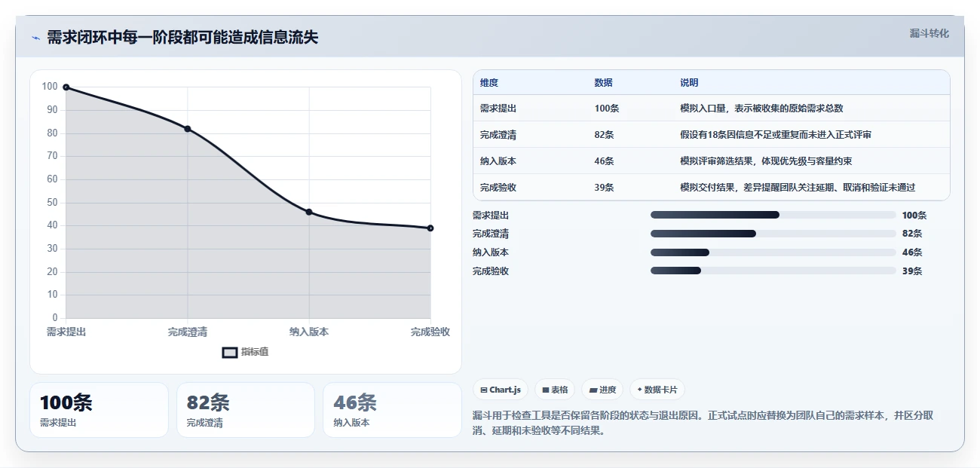980x468 pixels.
Task: Click the 完成验收 x-axis label
Action: pos(430,332)
